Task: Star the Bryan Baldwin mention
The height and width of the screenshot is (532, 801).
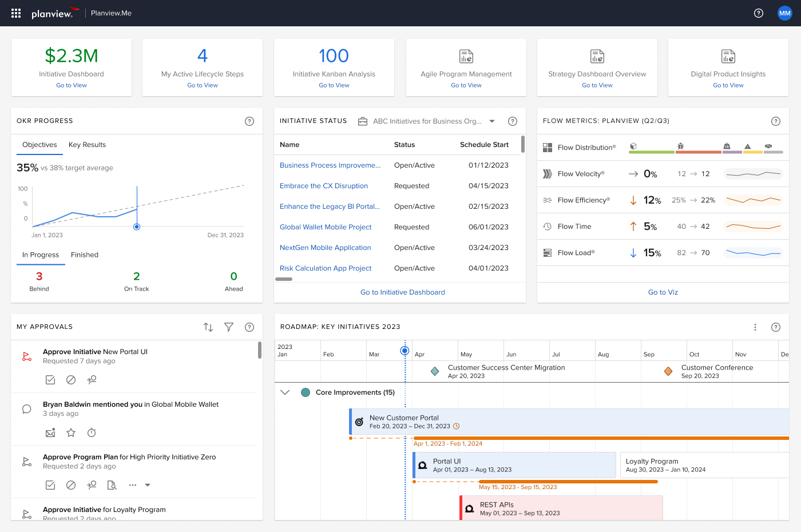Action: click(71, 432)
